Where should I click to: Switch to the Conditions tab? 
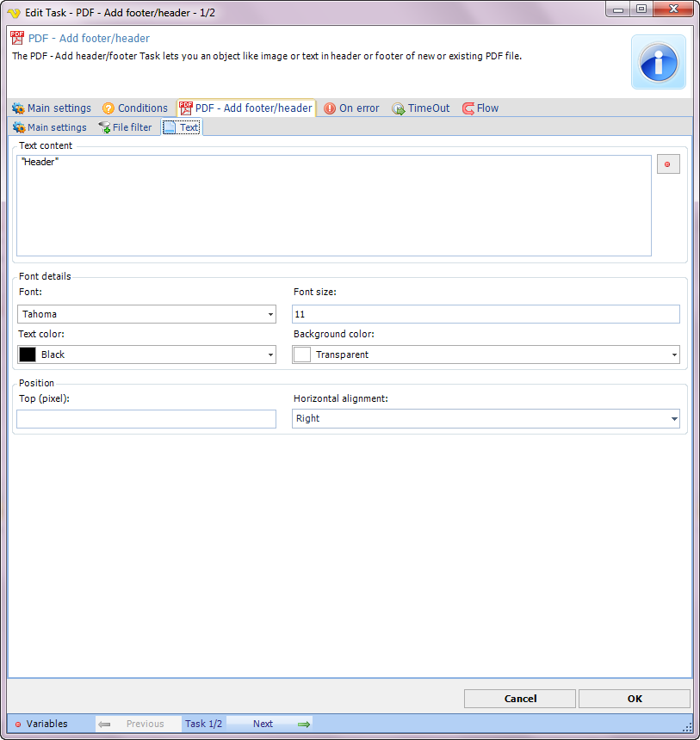click(x=134, y=108)
